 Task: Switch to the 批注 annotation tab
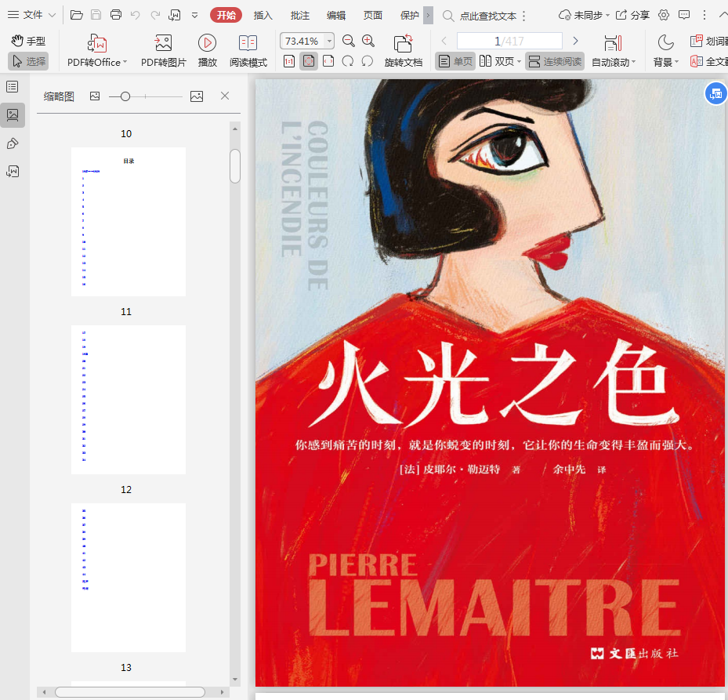click(x=300, y=15)
